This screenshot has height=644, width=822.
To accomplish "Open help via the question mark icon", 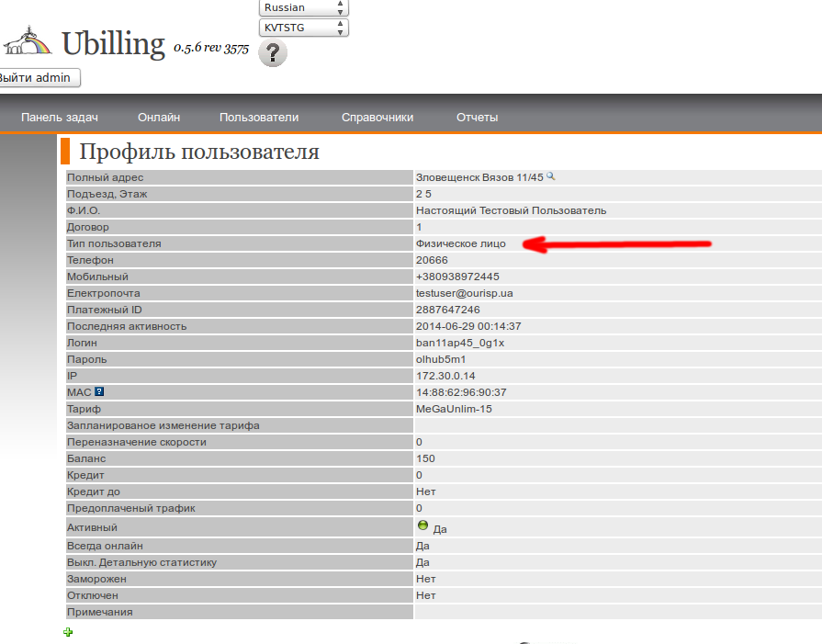I will coord(273,53).
